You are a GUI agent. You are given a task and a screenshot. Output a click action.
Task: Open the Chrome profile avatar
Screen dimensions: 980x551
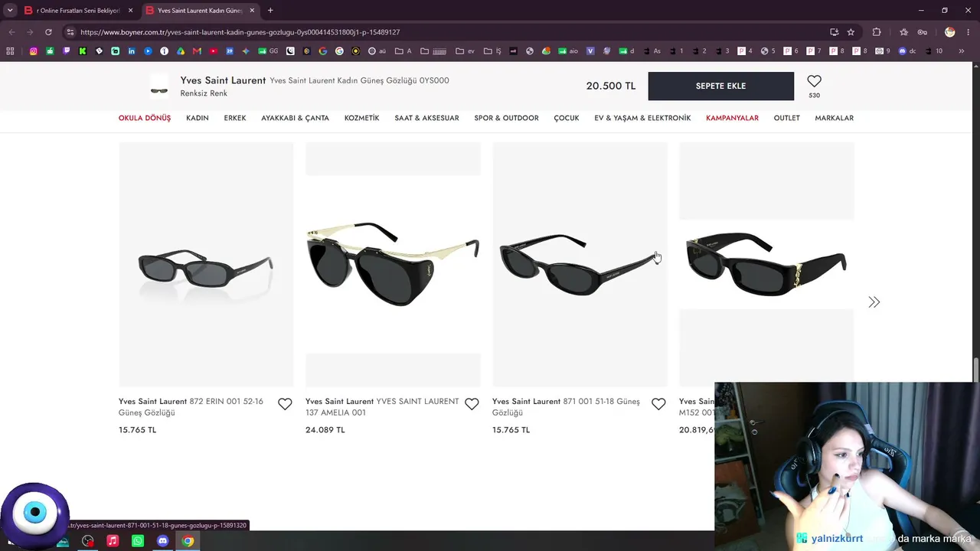click(x=950, y=32)
